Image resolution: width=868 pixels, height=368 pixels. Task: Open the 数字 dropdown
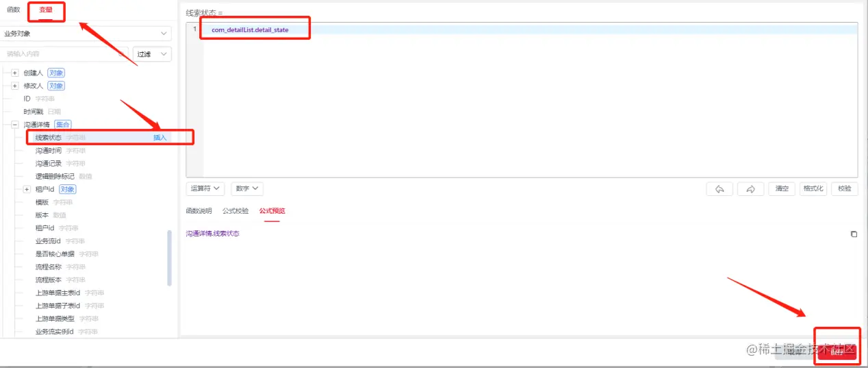coord(247,188)
